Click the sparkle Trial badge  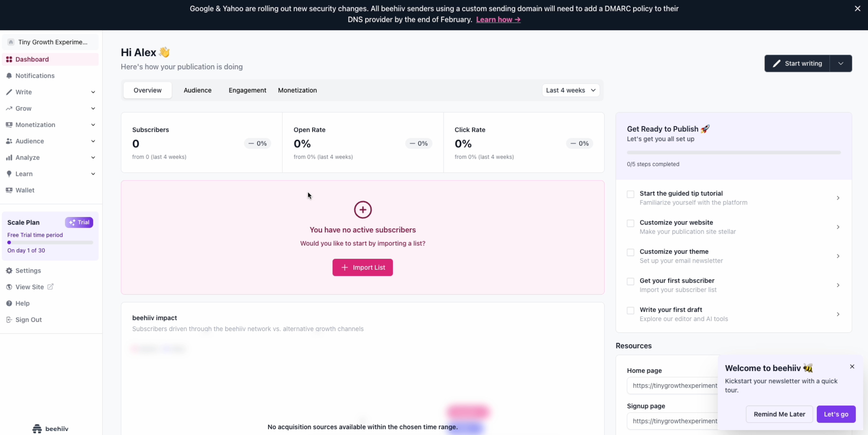point(79,222)
